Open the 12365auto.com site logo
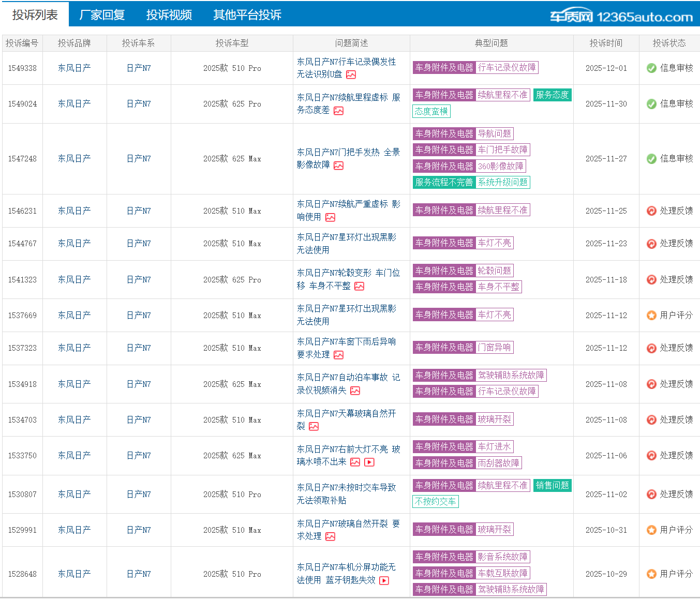This screenshot has height=599, width=700. point(621,17)
